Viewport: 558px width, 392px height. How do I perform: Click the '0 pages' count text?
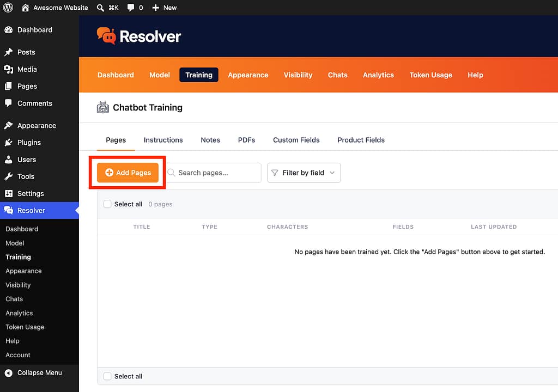click(160, 204)
